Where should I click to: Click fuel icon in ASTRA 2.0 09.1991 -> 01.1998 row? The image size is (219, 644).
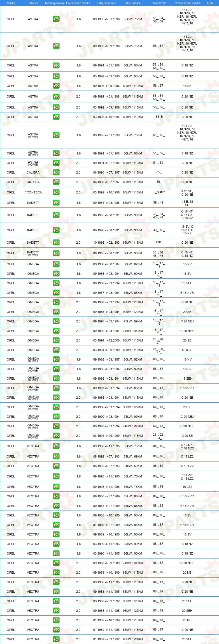click(56, 96)
